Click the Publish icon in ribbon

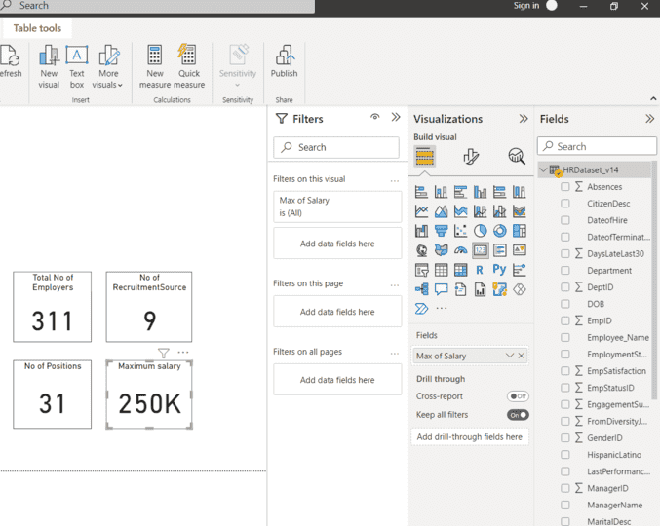(284, 55)
